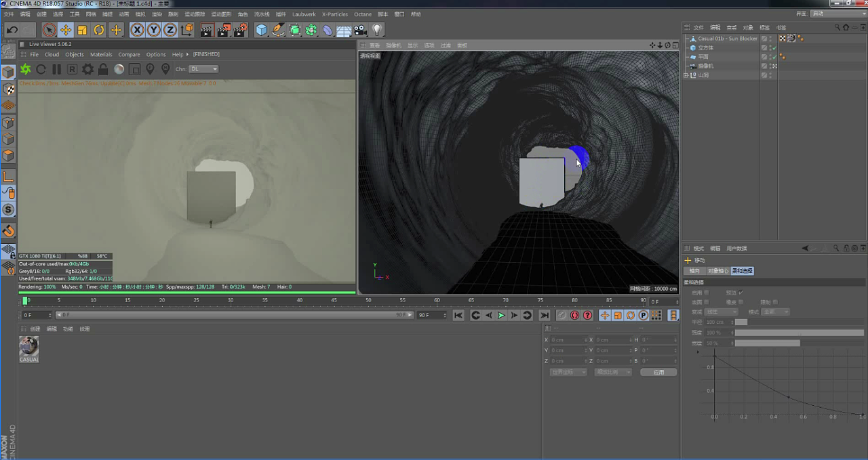Viewport: 868px width, 460px height.
Task: Toggle X axis lock
Action: point(137,30)
